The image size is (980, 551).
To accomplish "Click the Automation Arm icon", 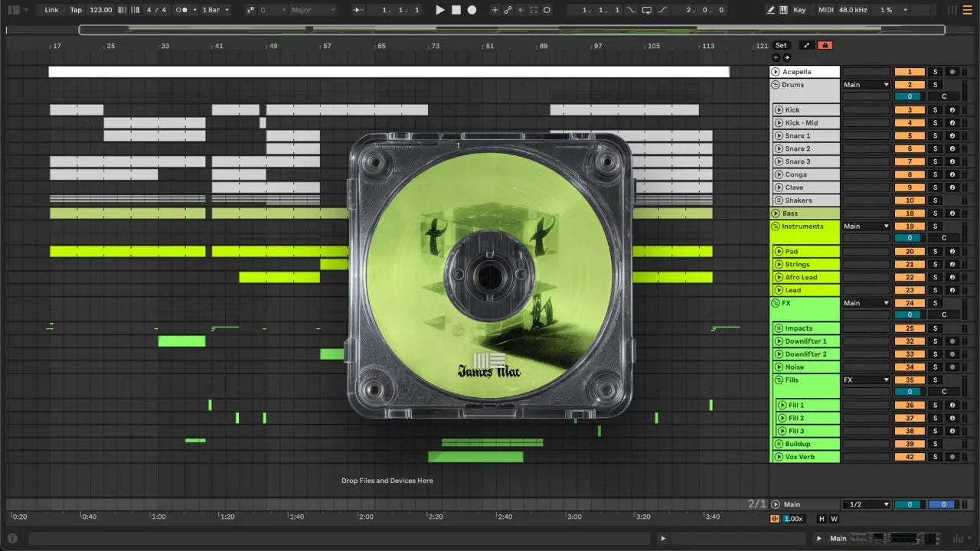I will pyautogui.click(x=508, y=10).
